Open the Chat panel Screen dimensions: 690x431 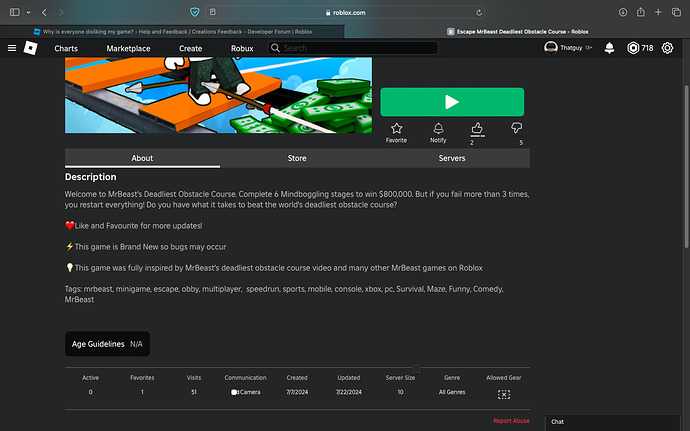click(613, 422)
